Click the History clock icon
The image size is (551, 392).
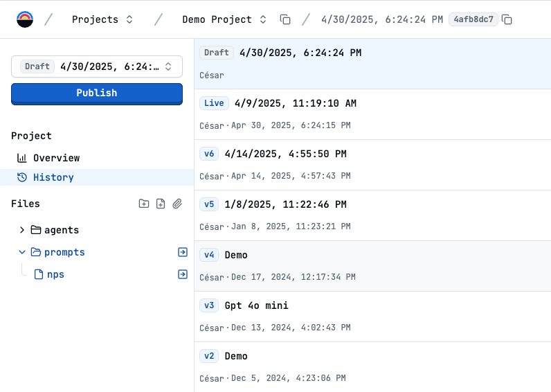point(21,177)
